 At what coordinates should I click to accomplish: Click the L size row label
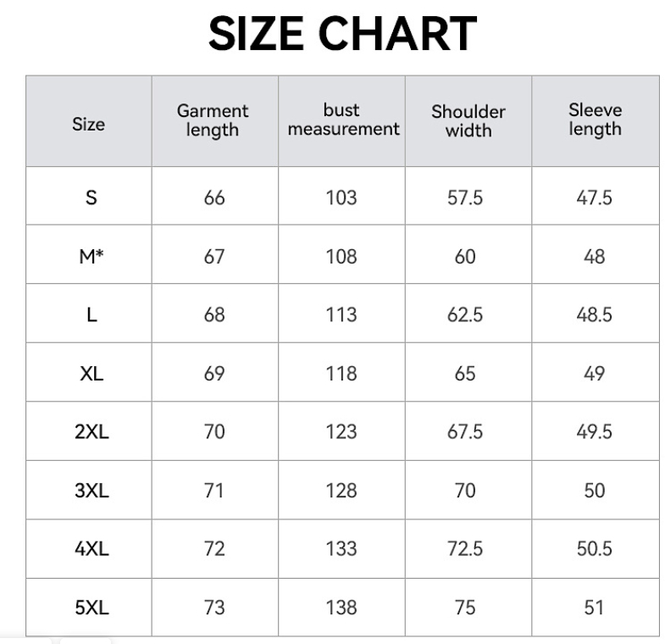(x=91, y=314)
